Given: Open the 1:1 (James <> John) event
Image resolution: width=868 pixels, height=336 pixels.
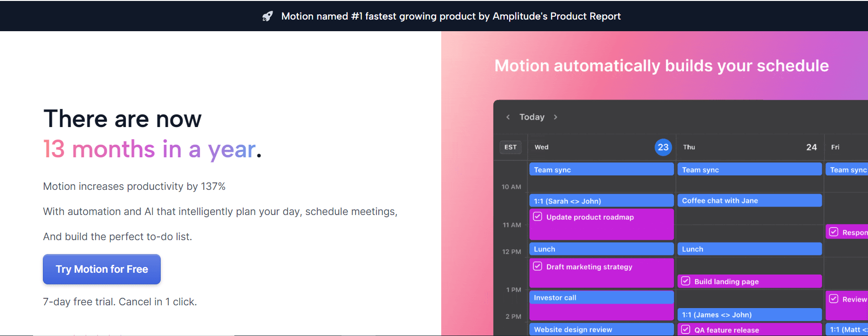Looking at the screenshot, I should [x=749, y=315].
